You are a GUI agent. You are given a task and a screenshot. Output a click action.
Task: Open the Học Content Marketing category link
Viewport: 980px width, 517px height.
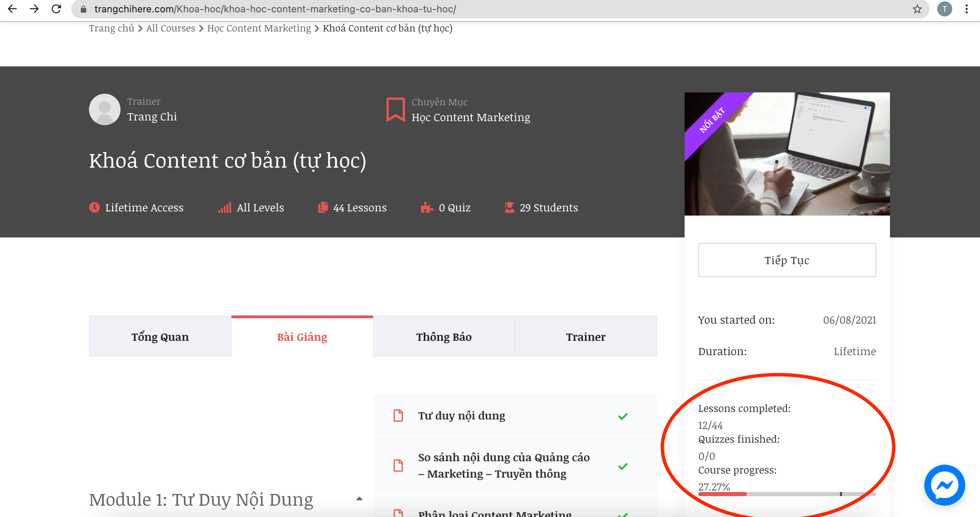471,117
